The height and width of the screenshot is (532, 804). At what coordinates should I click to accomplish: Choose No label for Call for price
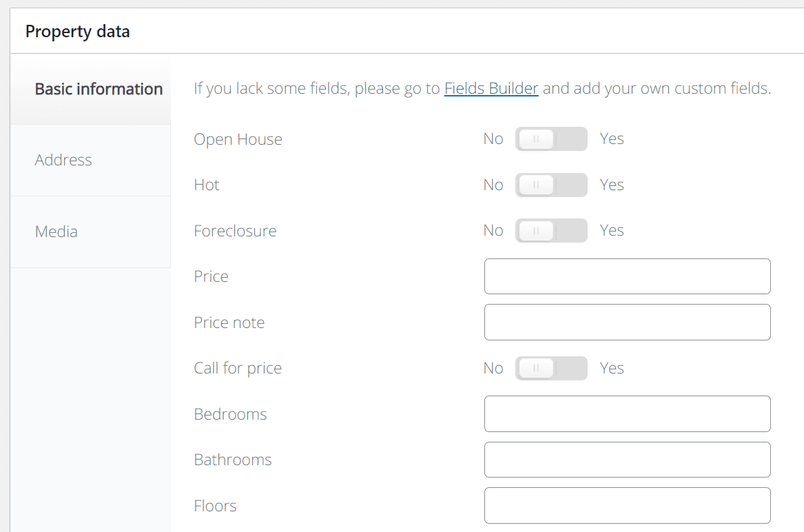[x=493, y=368]
